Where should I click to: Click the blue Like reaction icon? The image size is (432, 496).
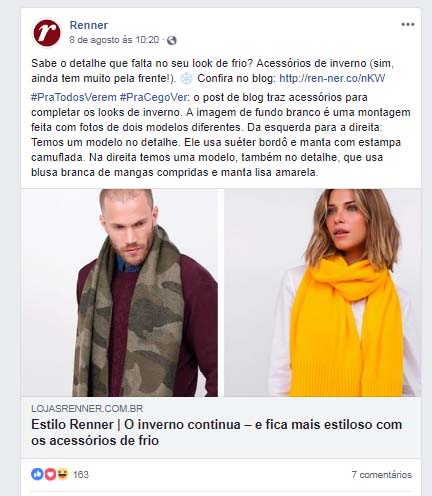click(37, 474)
